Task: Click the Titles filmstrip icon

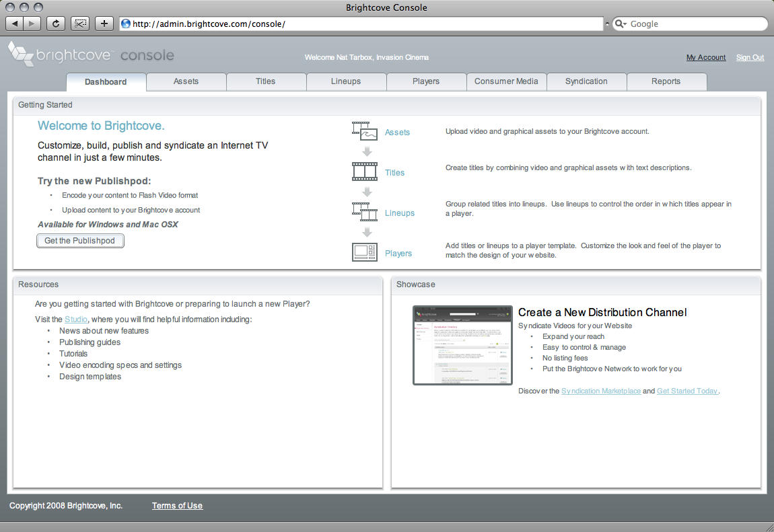Action: coord(365,172)
